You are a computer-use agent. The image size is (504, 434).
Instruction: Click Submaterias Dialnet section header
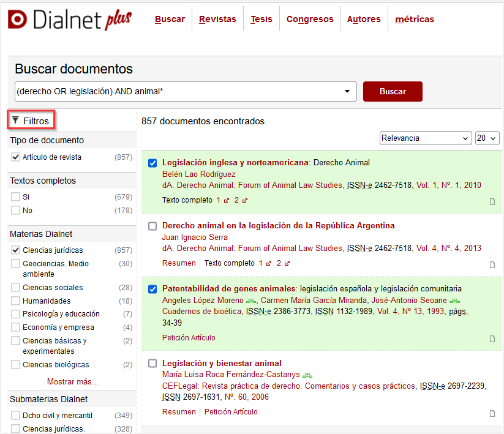[x=72, y=399]
